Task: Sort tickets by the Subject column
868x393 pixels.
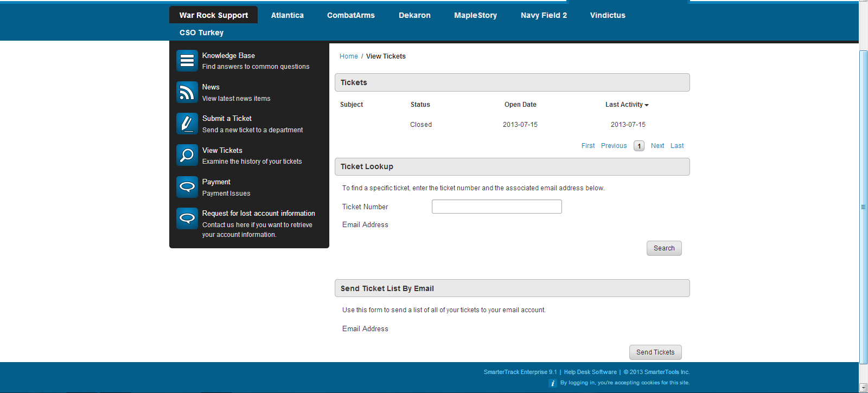Action: pyautogui.click(x=352, y=105)
